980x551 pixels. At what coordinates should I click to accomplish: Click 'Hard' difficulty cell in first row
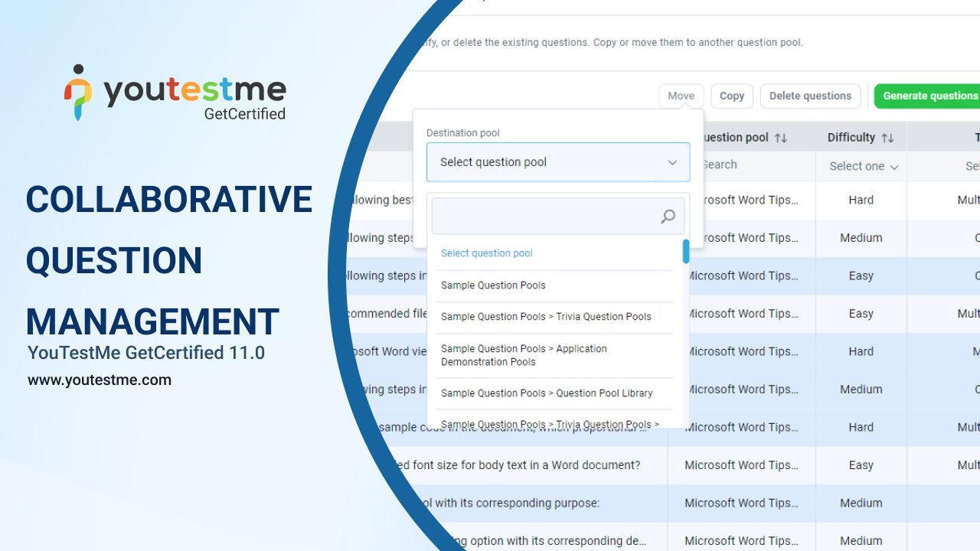tap(861, 200)
